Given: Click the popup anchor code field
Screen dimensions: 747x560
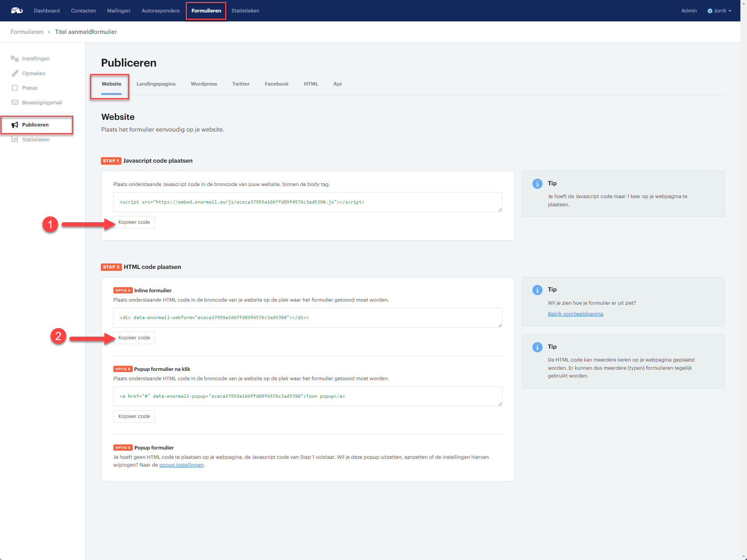Looking at the screenshot, I should tap(308, 396).
